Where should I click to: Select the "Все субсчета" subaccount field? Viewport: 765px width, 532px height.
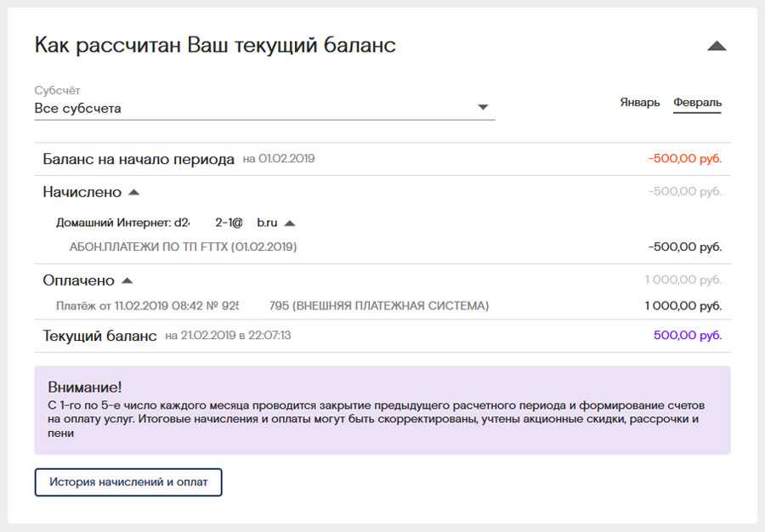coord(255,109)
